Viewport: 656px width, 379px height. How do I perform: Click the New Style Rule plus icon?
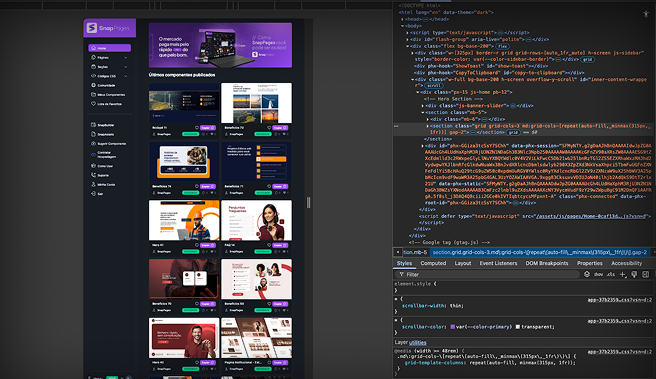click(623, 274)
